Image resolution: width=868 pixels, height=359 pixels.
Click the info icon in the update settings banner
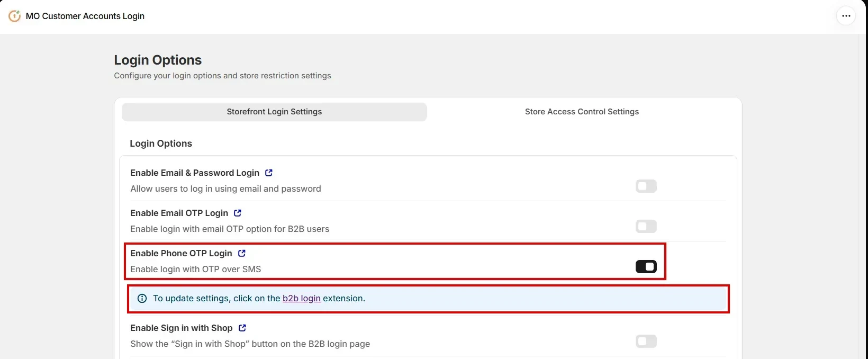coord(142,298)
